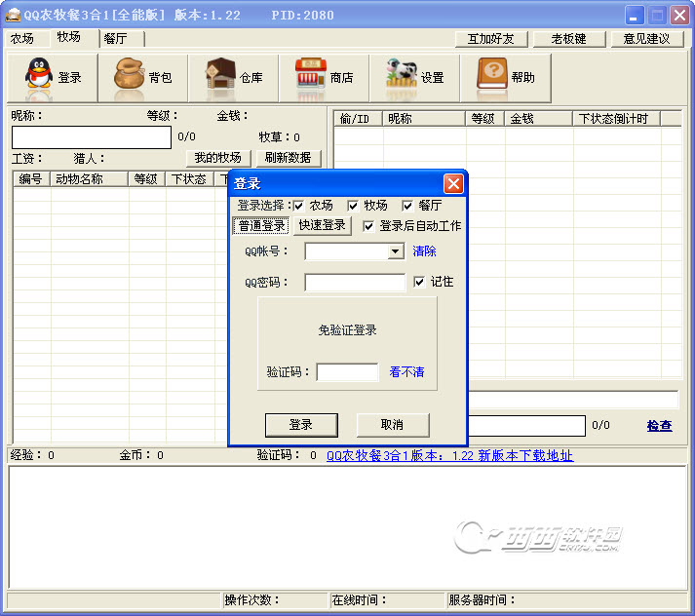Click the 免验证登录 text
695x616 pixels.
pos(347,330)
